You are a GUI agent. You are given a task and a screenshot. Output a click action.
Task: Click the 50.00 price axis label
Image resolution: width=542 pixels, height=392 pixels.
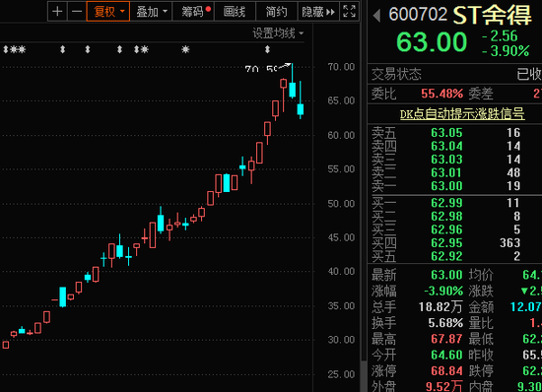point(341,204)
